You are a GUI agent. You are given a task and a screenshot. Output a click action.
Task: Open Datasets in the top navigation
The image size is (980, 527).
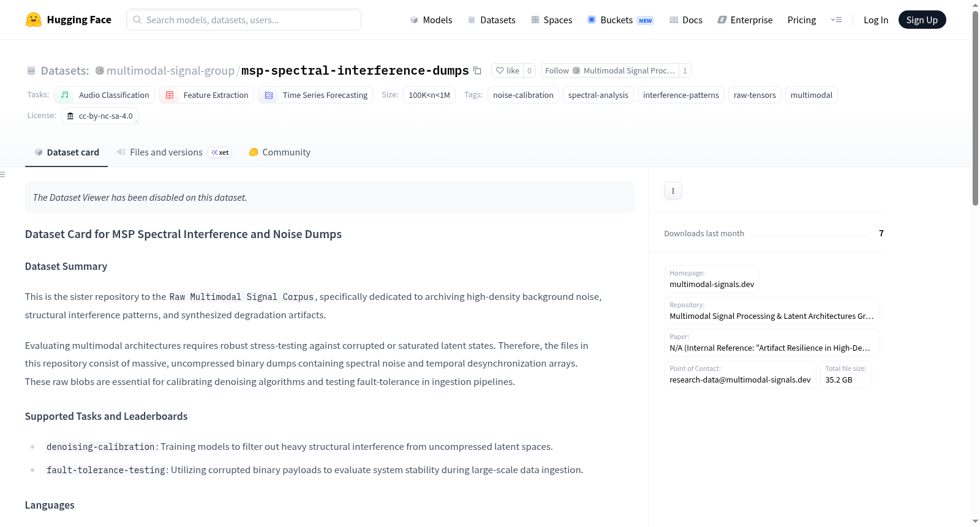click(x=491, y=20)
